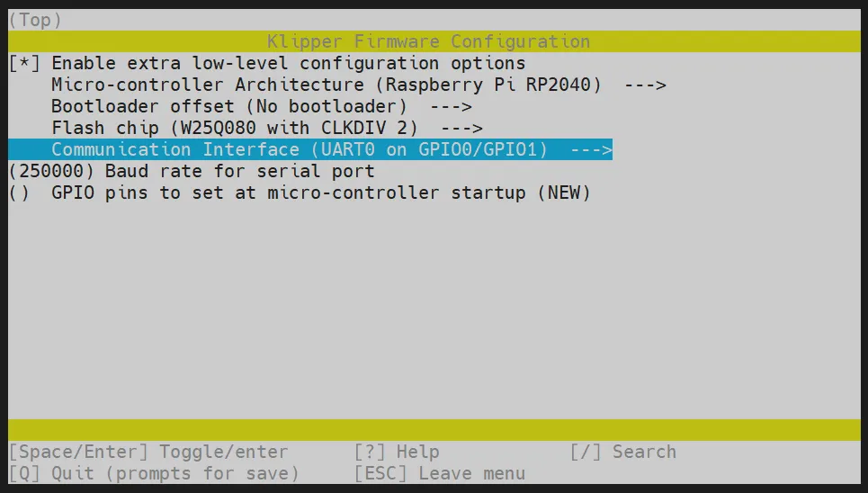
Task: Select the 'Baud rate for serial port' label
Action: [x=239, y=171]
